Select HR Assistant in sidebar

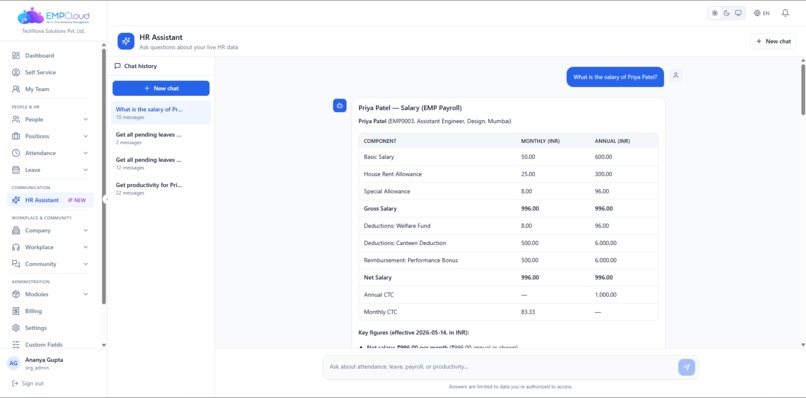50,200
